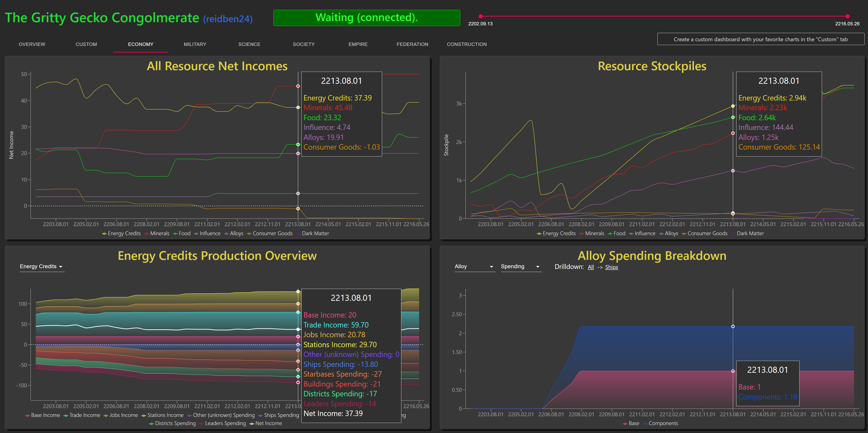Toggle Minerals legend in Net Incomes chart
The image size is (868, 433).
coord(159,233)
